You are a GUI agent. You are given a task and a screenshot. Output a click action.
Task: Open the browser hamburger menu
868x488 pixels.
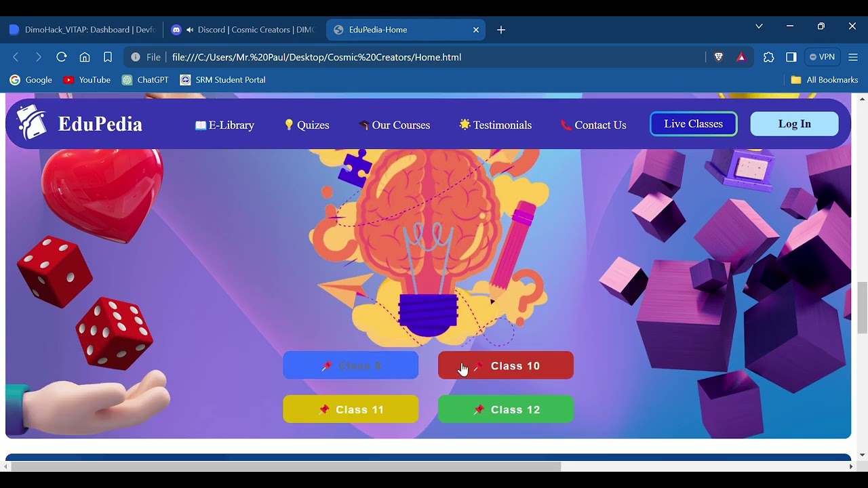(x=853, y=57)
